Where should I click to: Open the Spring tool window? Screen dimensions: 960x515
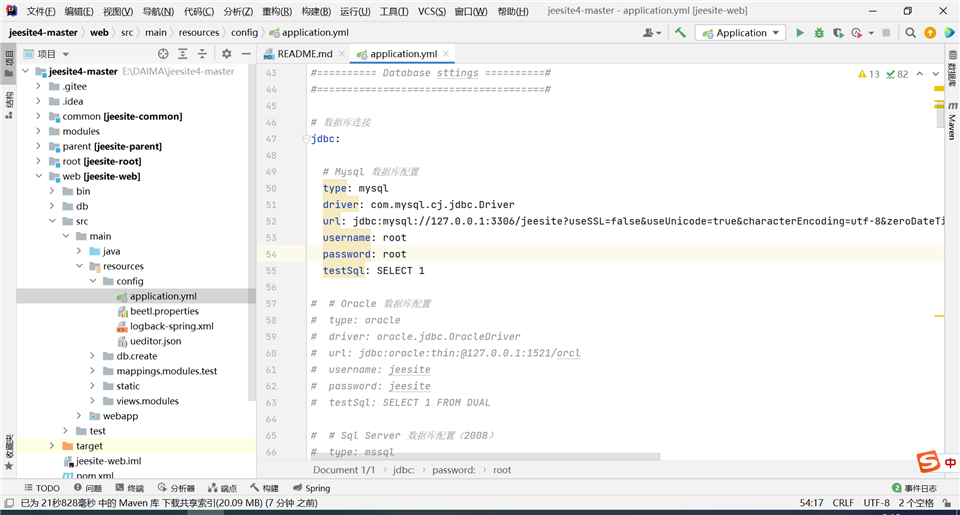click(312, 488)
